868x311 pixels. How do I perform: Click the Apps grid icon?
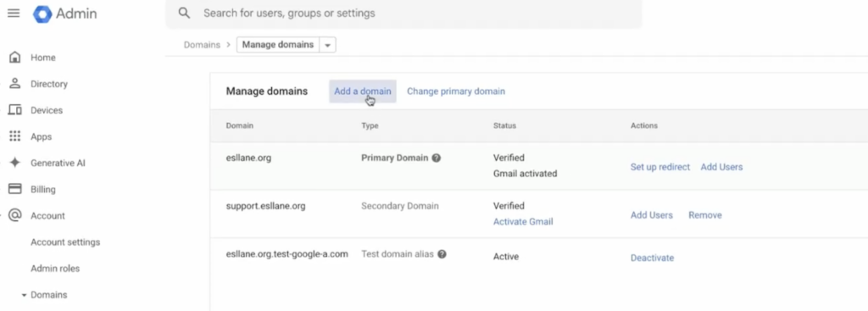coord(15,136)
